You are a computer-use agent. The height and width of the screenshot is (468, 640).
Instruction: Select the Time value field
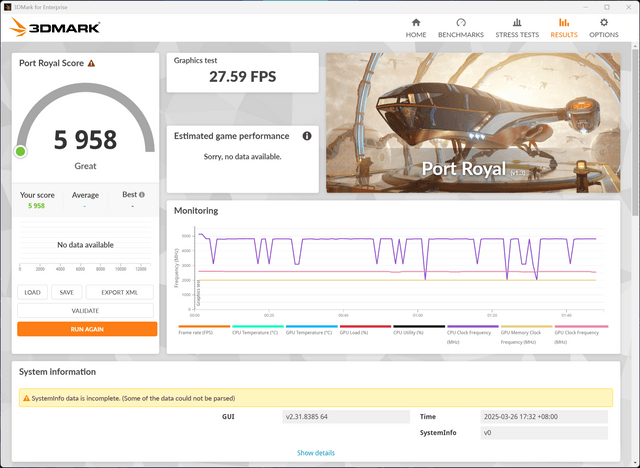(544, 417)
